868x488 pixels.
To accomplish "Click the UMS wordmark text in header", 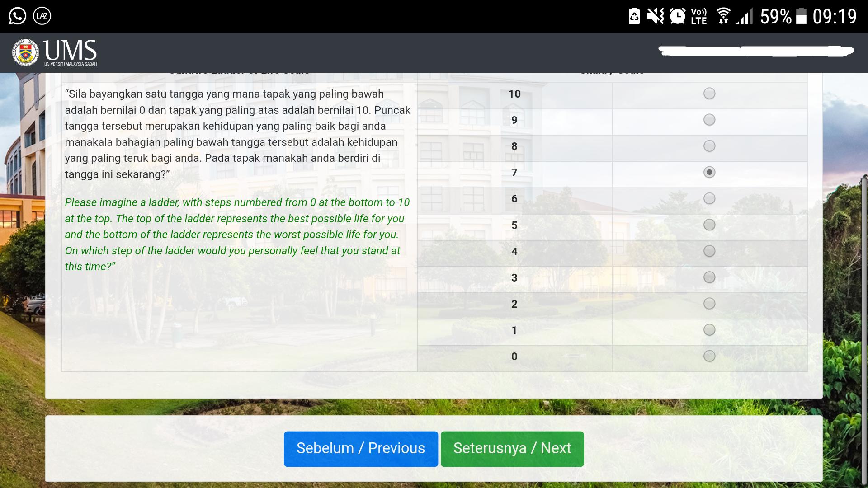I will (x=71, y=50).
